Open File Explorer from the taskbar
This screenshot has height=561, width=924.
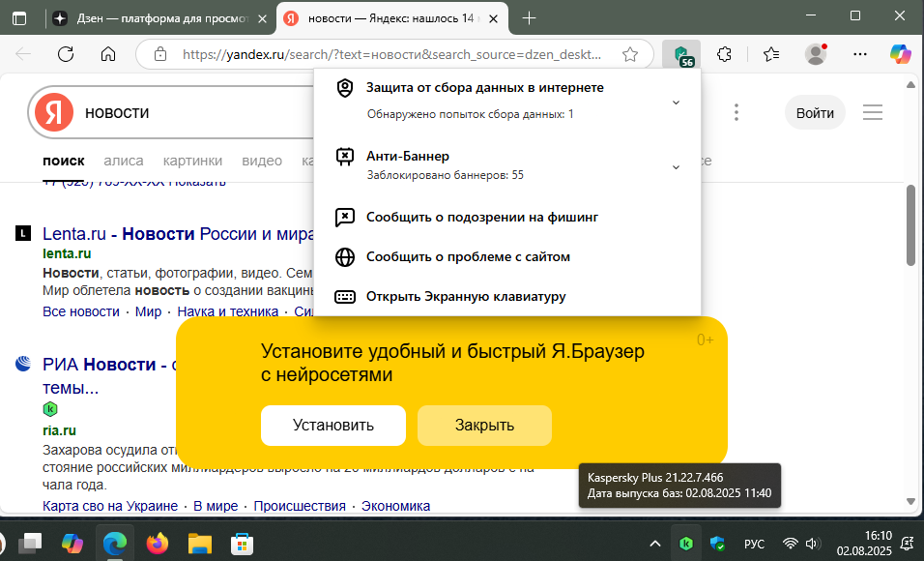pyautogui.click(x=200, y=544)
